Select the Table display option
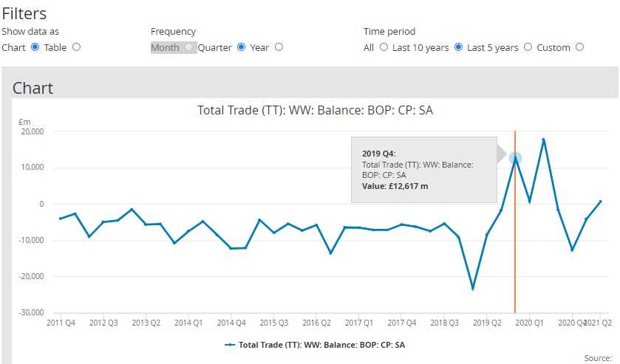Image resolution: width=620 pixels, height=364 pixels. pyautogui.click(x=77, y=47)
